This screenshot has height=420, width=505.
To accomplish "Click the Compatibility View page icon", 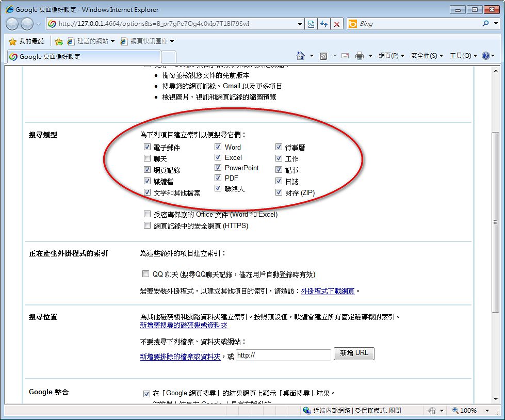I will click(311, 24).
